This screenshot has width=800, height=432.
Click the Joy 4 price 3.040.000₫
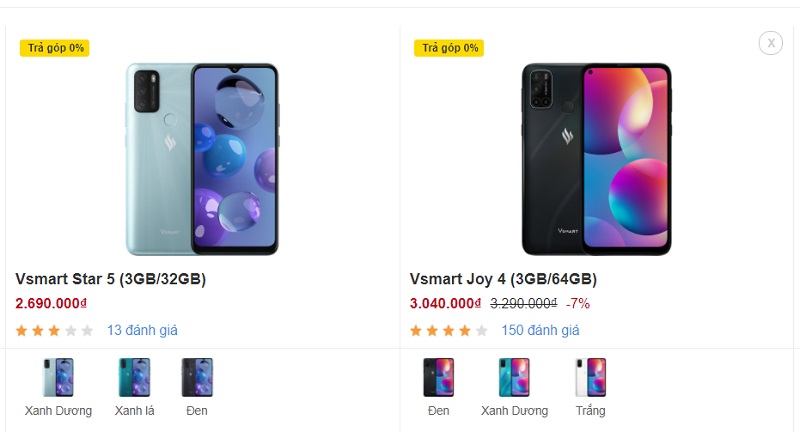446,303
